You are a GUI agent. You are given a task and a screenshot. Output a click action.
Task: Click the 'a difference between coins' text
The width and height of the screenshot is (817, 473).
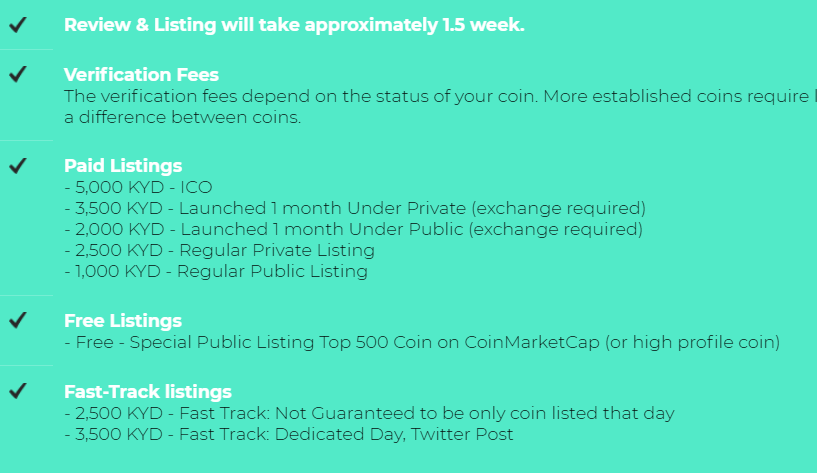click(x=182, y=117)
